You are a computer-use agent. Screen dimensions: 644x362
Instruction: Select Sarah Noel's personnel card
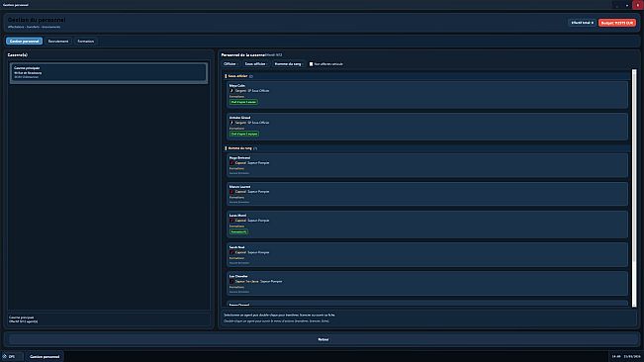[x=427, y=255]
